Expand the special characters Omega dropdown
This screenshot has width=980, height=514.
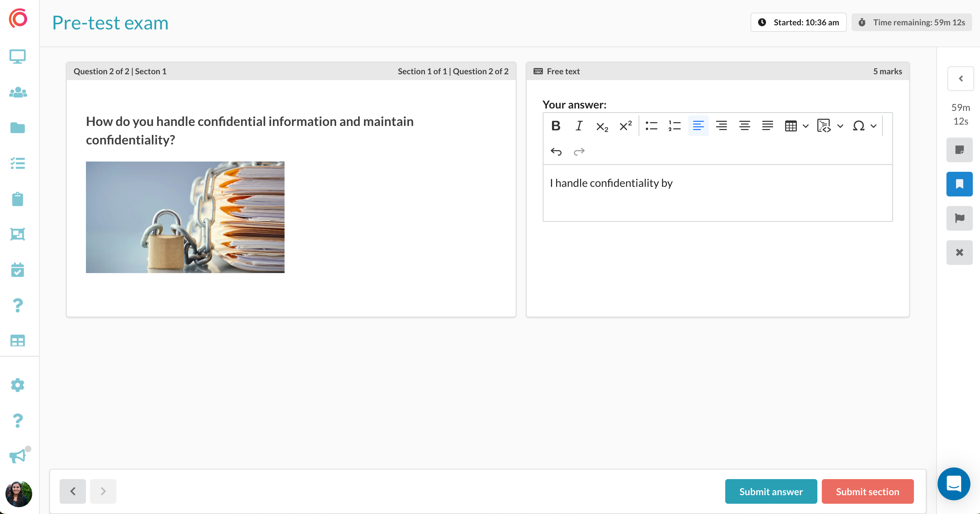click(874, 126)
